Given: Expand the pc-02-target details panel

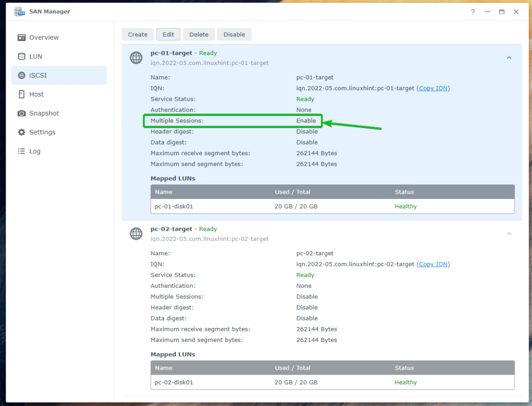Looking at the screenshot, I should [x=509, y=233].
